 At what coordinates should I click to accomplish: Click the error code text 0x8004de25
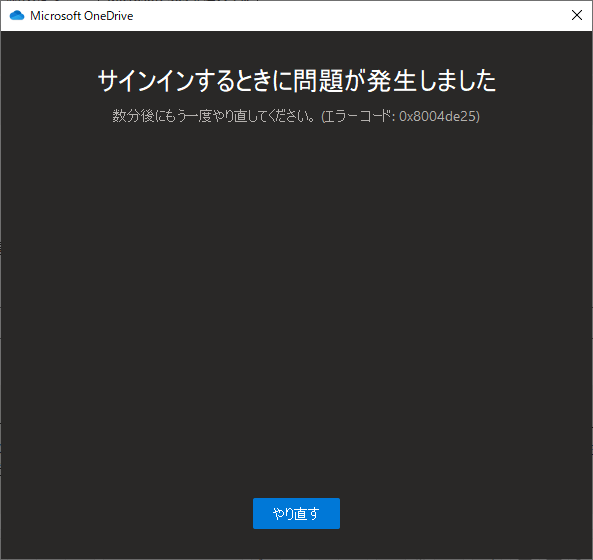[x=437, y=116]
